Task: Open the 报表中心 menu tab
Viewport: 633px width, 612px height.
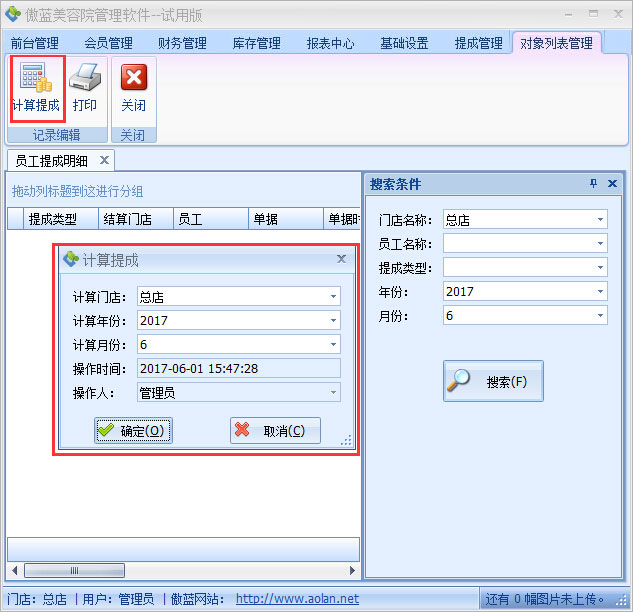Action: tap(330, 43)
